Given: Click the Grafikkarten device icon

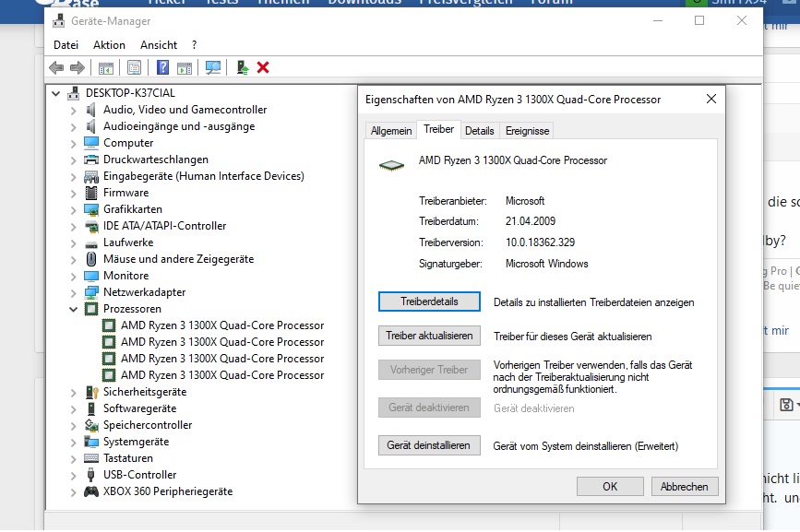Looking at the screenshot, I should (91, 209).
